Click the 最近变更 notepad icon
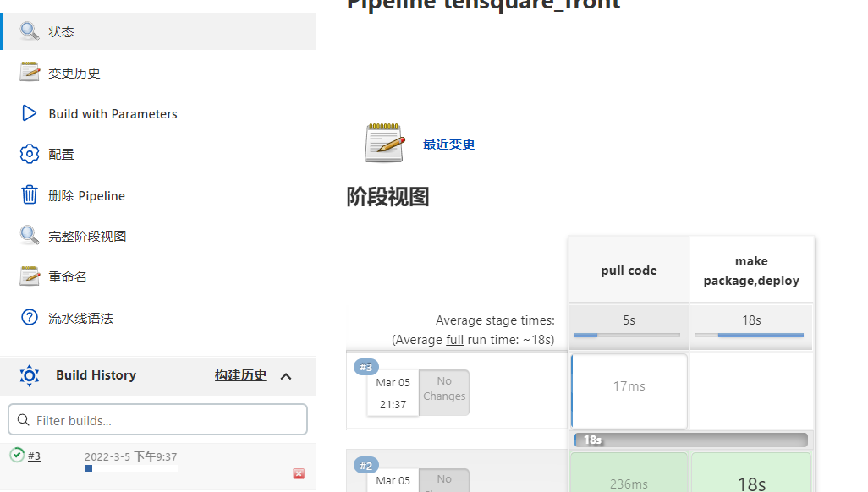This screenshot has width=868, height=492. pyautogui.click(x=384, y=141)
